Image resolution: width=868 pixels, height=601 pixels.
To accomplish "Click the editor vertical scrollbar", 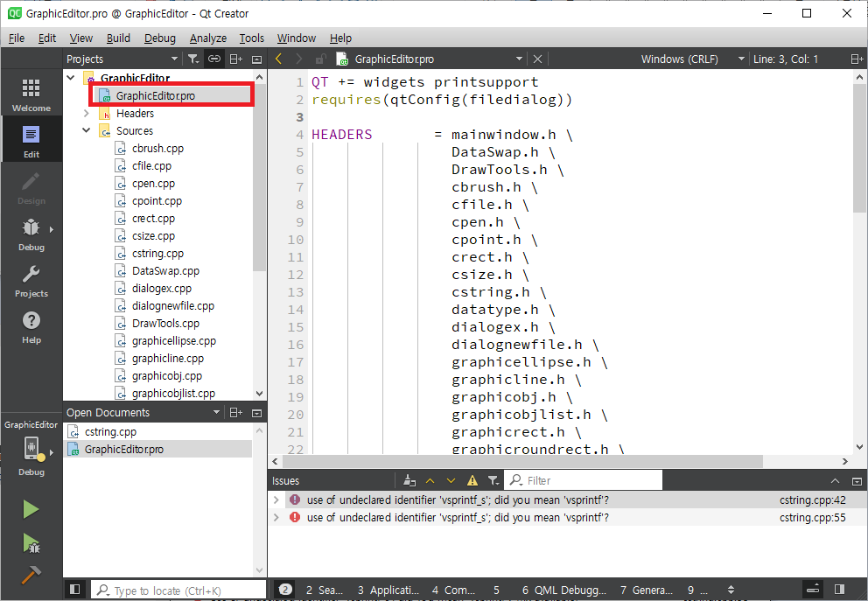I will [859, 148].
